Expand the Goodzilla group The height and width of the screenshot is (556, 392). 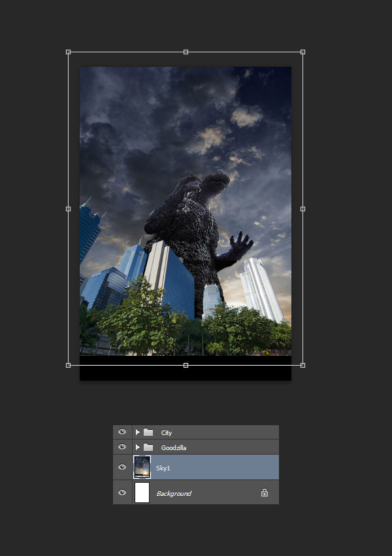[138, 447]
